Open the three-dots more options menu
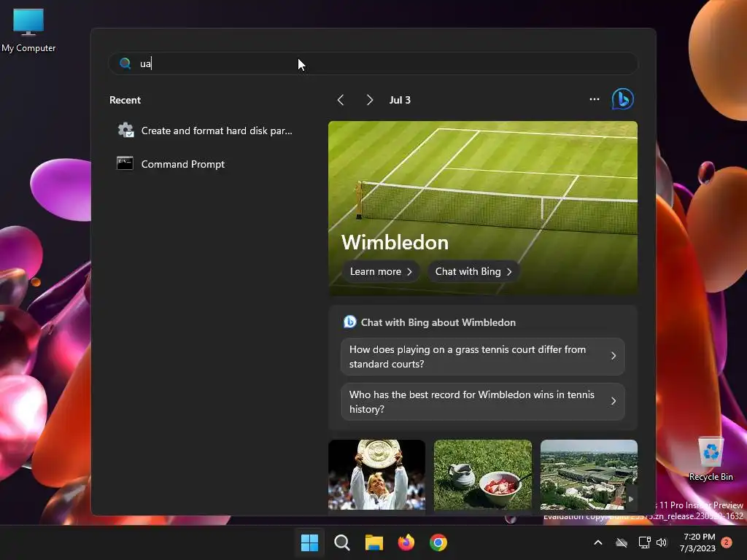 594,99
